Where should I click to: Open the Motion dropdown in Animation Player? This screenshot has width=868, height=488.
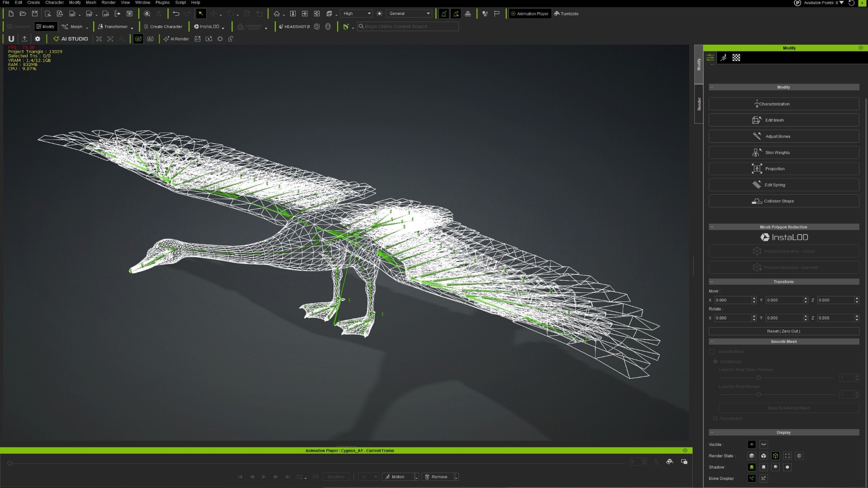(416, 477)
